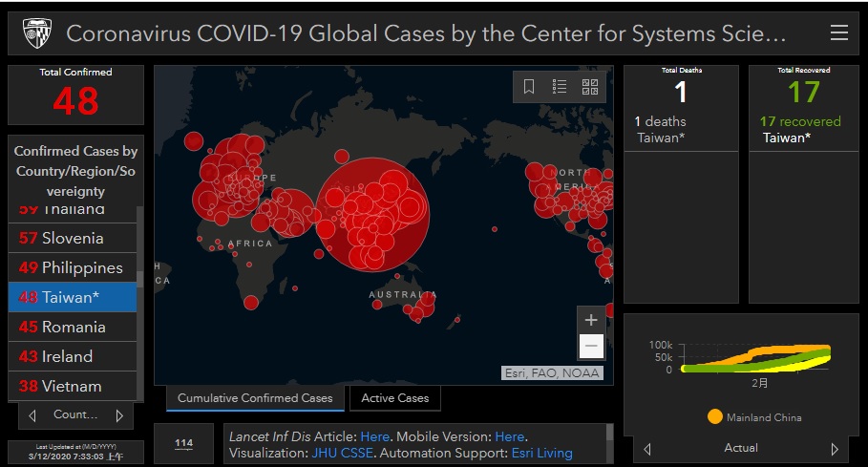Click the country list scrollbar
Screen dimensions: 868x467
coord(140,279)
